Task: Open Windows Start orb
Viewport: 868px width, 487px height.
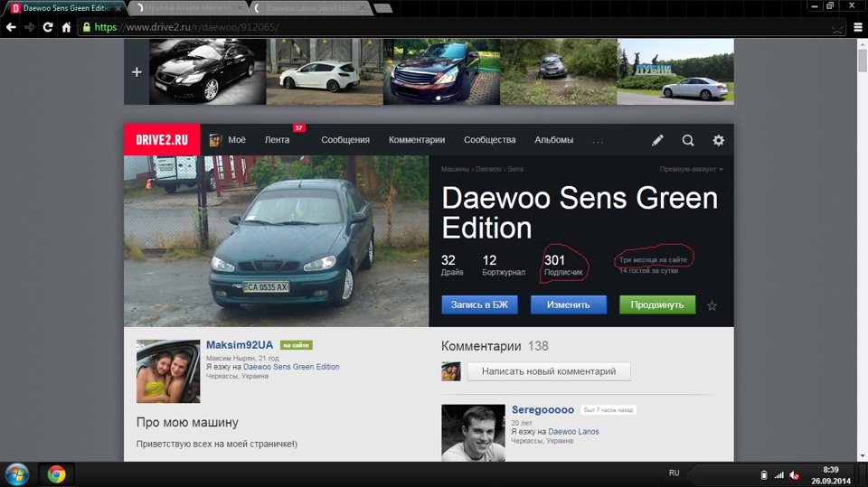Action: click(16, 474)
